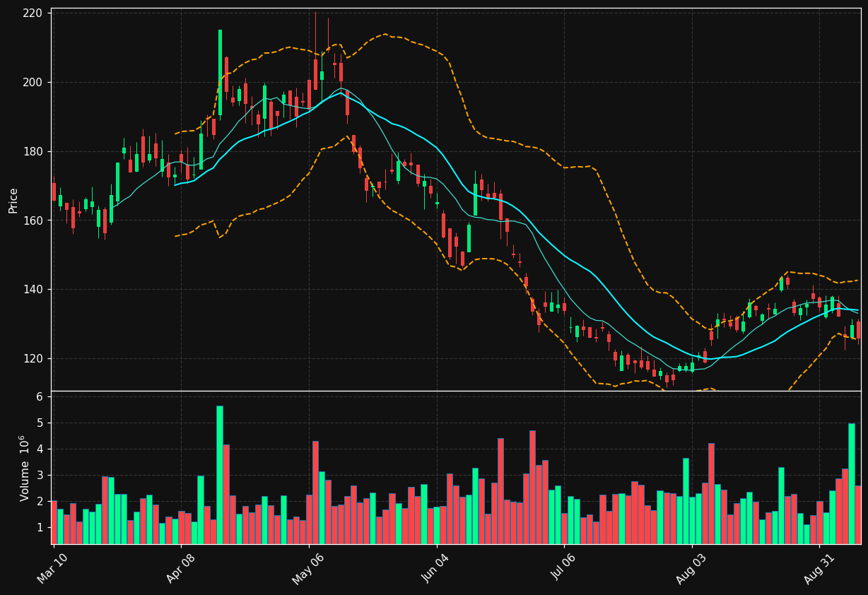Click the Aug 03 date label

click(x=691, y=569)
